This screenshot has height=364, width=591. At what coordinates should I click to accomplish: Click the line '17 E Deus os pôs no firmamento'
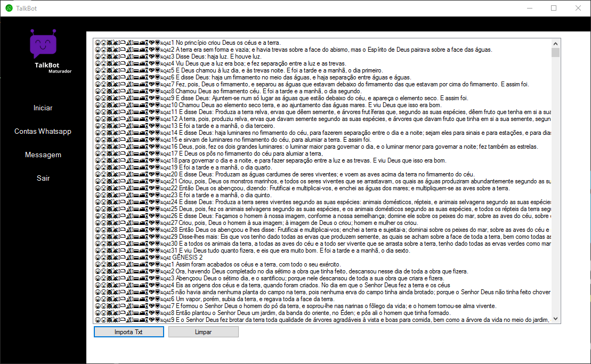pyautogui.click(x=209, y=153)
